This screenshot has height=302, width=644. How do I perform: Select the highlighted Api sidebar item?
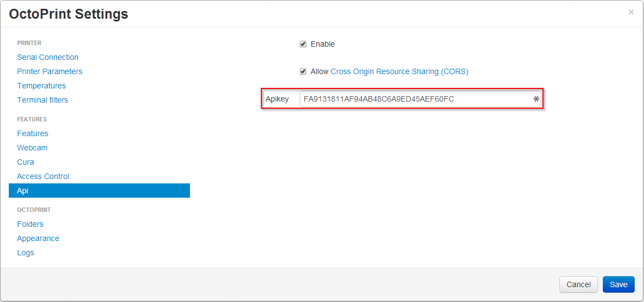(x=99, y=191)
